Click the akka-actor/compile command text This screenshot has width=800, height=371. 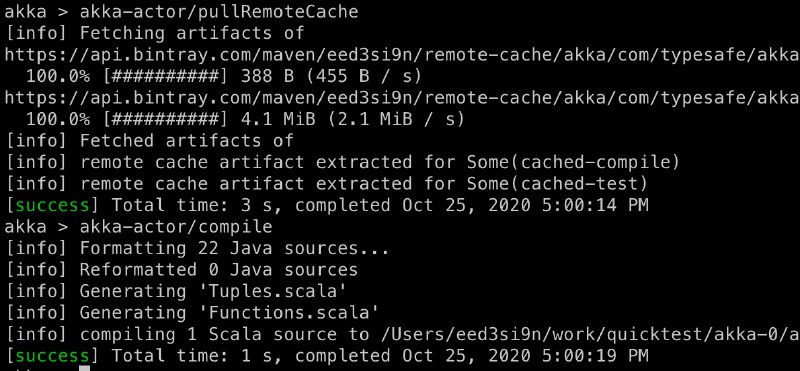pyautogui.click(x=176, y=227)
